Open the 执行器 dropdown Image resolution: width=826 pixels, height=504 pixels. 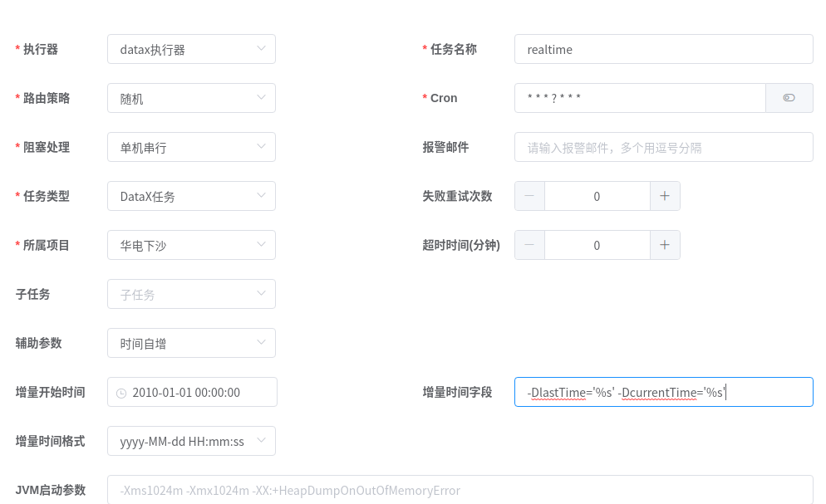tap(191, 49)
